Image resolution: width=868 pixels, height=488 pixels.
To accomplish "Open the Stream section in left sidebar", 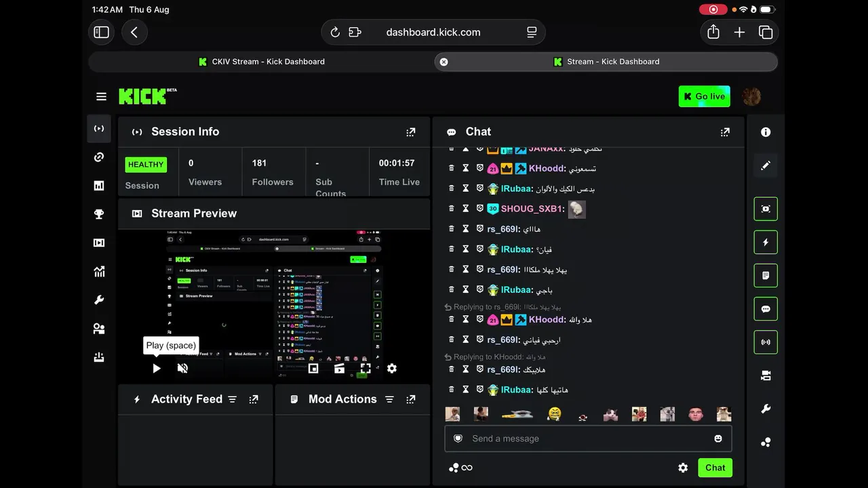I will (x=99, y=129).
